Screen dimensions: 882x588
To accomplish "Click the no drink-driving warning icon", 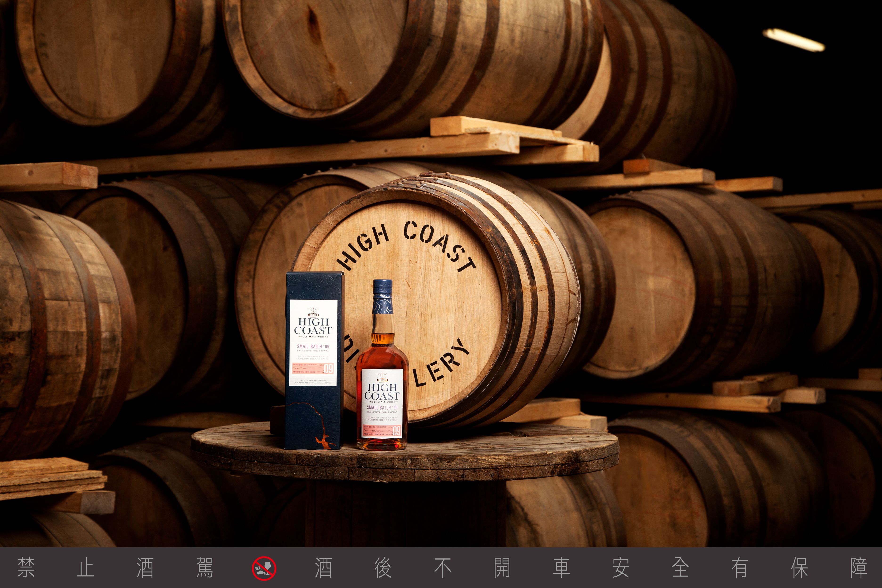I will (x=264, y=568).
